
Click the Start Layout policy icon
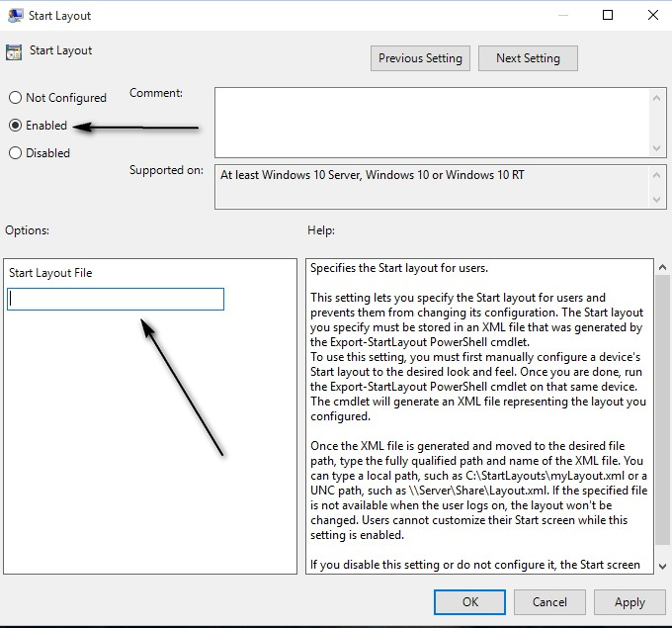pyautogui.click(x=14, y=52)
